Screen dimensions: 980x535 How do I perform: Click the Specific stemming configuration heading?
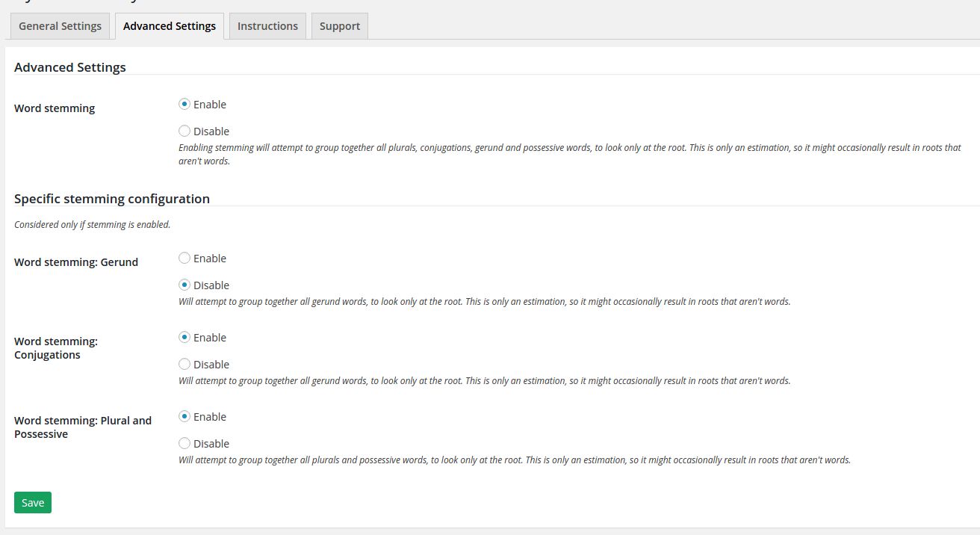pyautogui.click(x=112, y=199)
